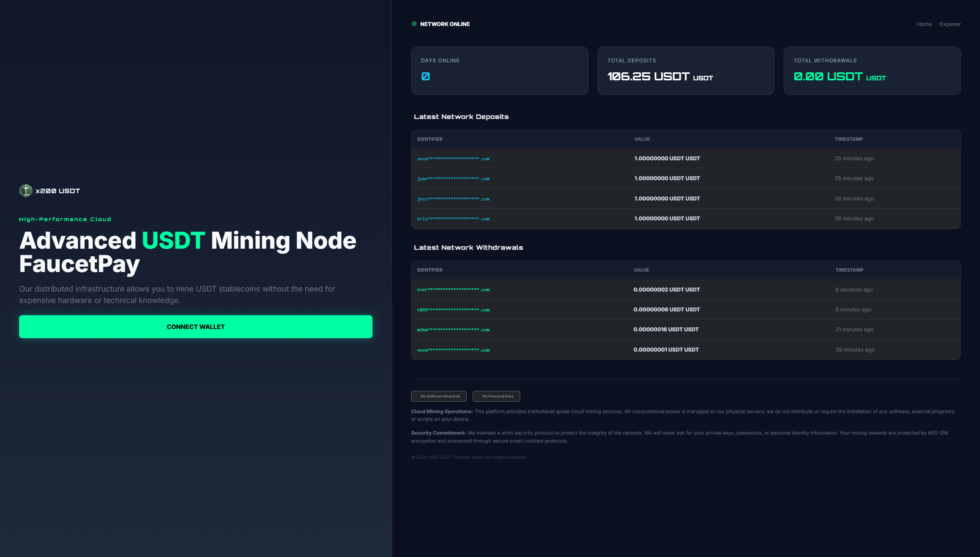Click the Total Withdrawals stat card

coord(872,71)
